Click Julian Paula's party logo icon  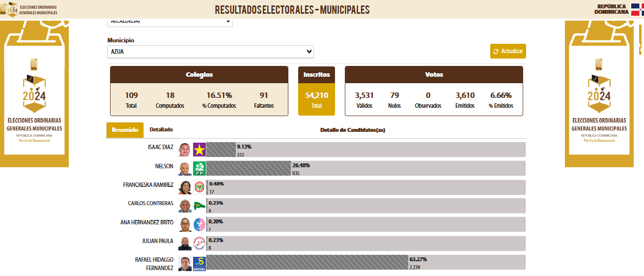(x=199, y=244)
